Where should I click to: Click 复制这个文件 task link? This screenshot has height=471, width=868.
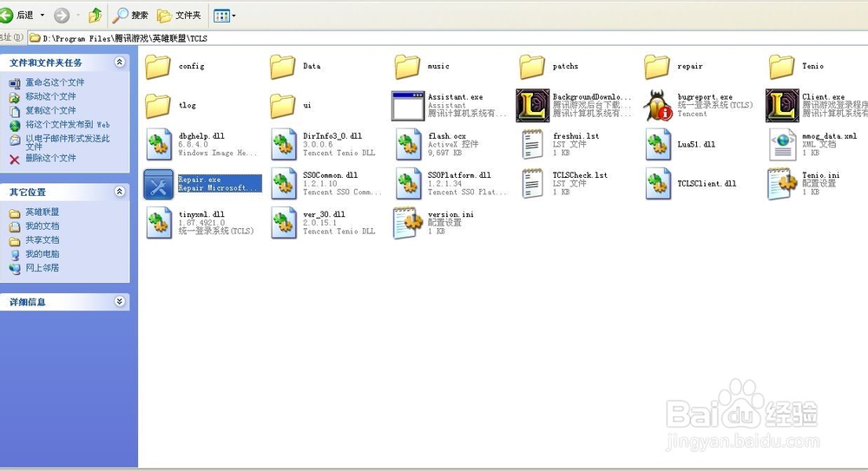tap(50, 110)
